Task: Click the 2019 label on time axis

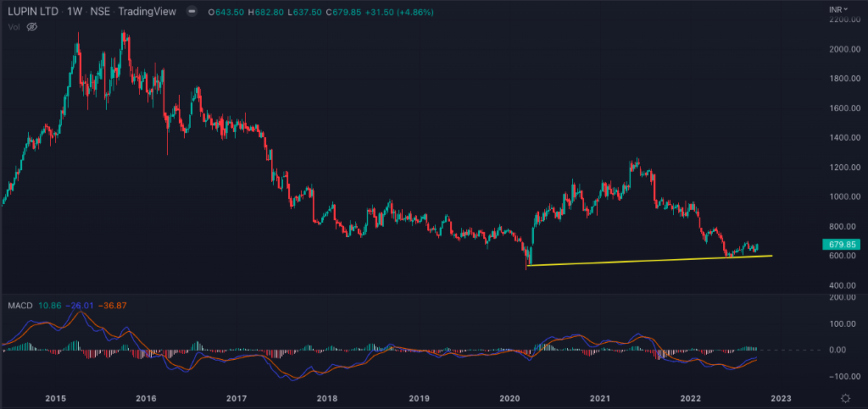Action: click(x=419, y=399)
